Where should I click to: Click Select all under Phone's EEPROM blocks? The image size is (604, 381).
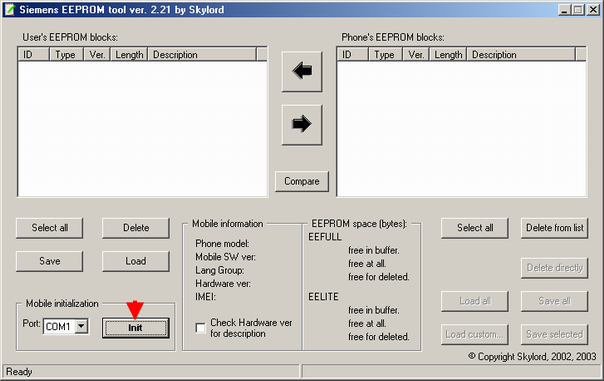[475, 228]
